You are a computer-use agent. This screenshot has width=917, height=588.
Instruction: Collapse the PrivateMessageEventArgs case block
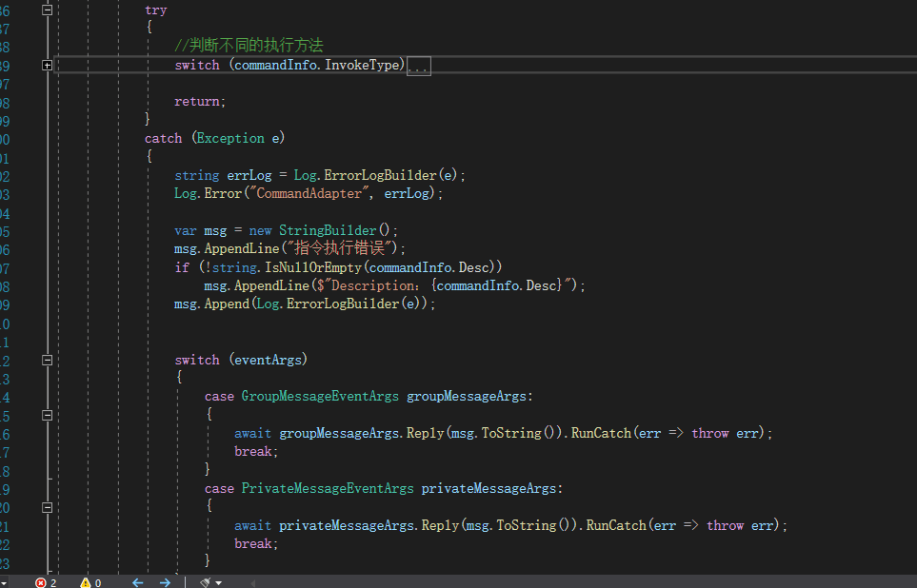point(46,506)
